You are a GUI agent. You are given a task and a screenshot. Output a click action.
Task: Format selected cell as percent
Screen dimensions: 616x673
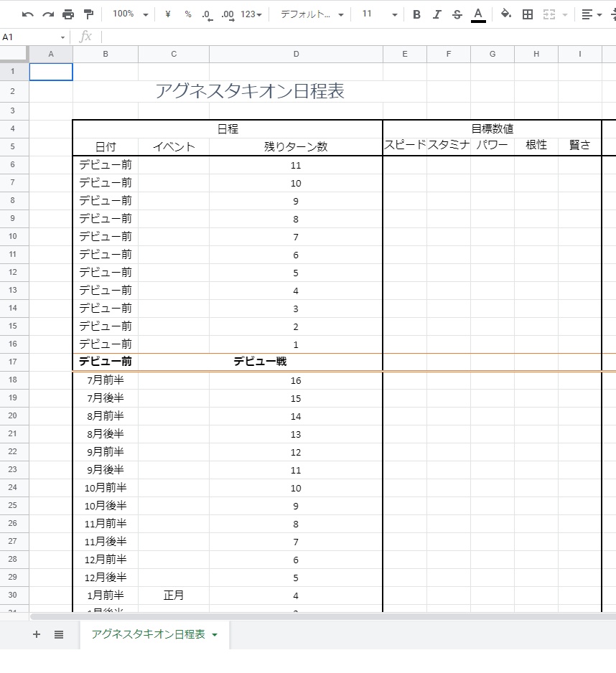tap(187, 13)
